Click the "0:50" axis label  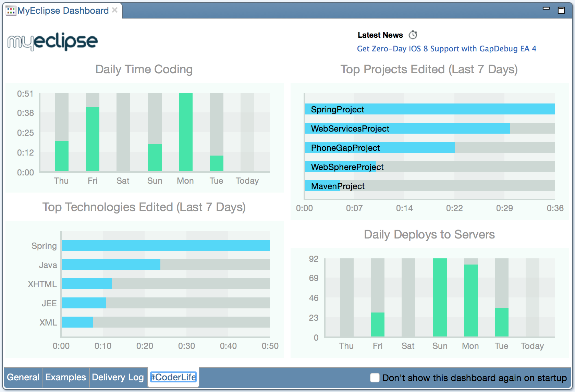click(x=270, y=346)
